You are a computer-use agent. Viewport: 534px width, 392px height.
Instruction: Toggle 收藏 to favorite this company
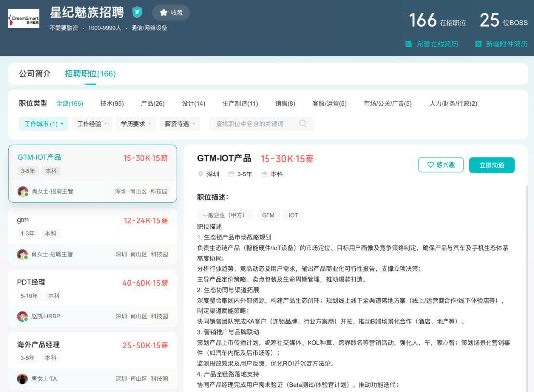click(171, 13)
